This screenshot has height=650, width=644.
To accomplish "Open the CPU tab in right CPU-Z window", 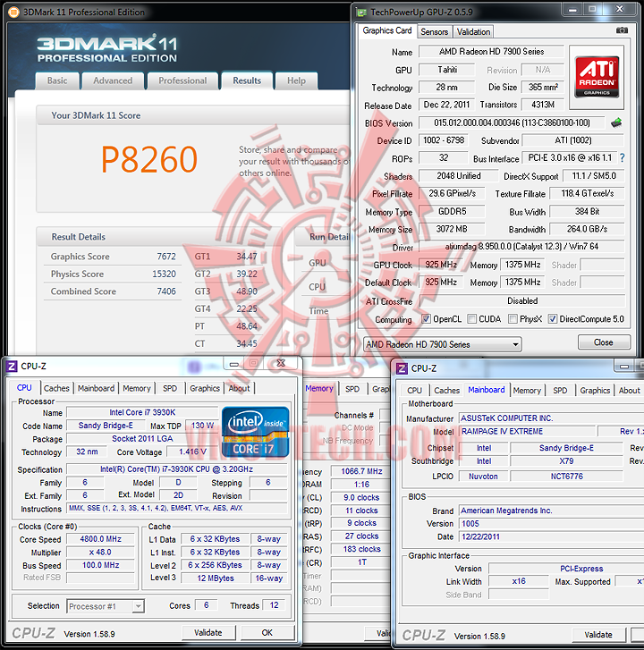I will [x=415, y=391].
